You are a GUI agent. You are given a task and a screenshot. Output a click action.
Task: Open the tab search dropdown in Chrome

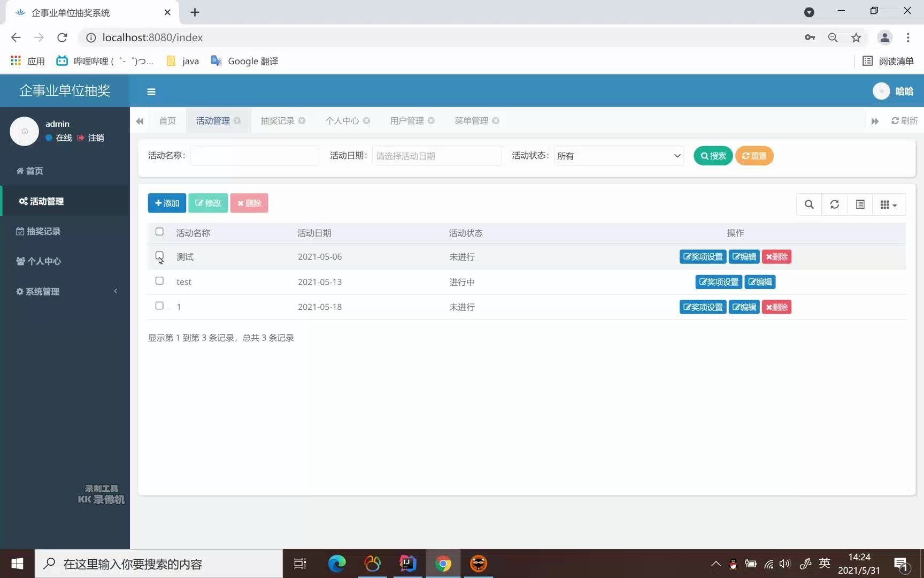point(809,12)
